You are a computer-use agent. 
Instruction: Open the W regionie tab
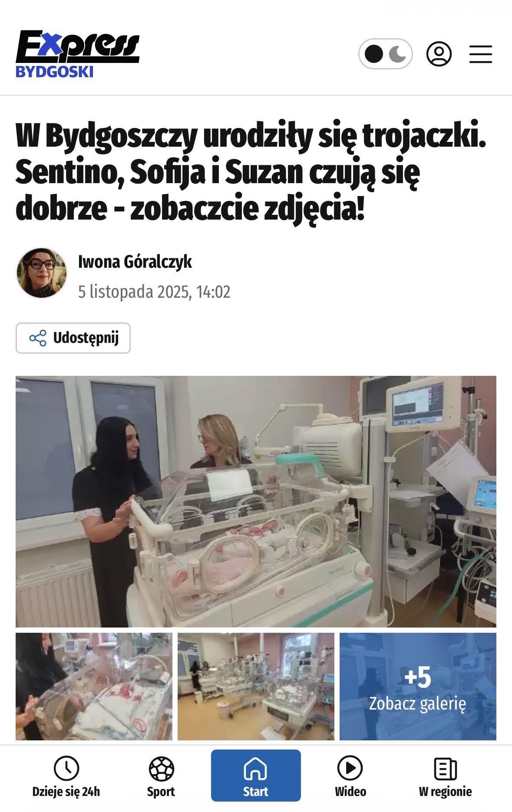(x=446, y=778)
